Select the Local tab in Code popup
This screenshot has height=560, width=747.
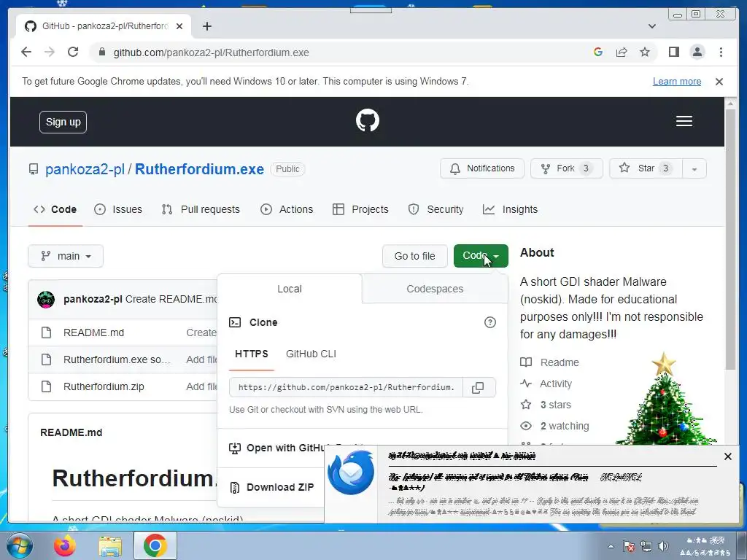point(289,289)
